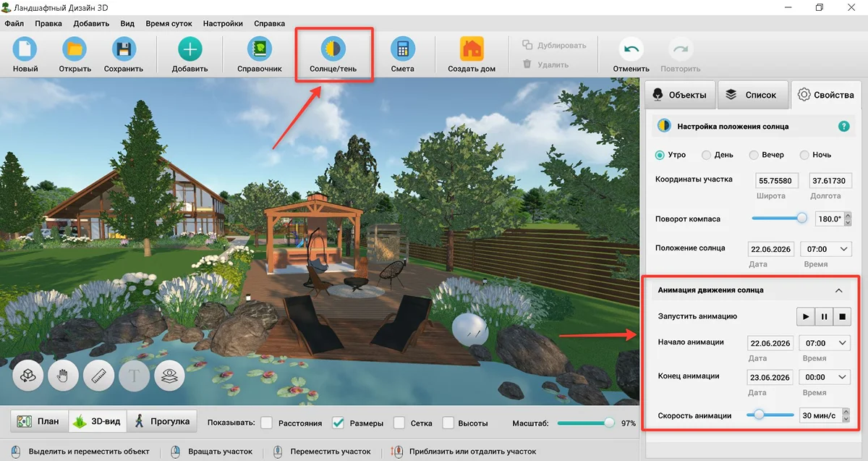868x461 pixels.
Task: Select the Вечер radio button
Action: click(x=754, y=155)
